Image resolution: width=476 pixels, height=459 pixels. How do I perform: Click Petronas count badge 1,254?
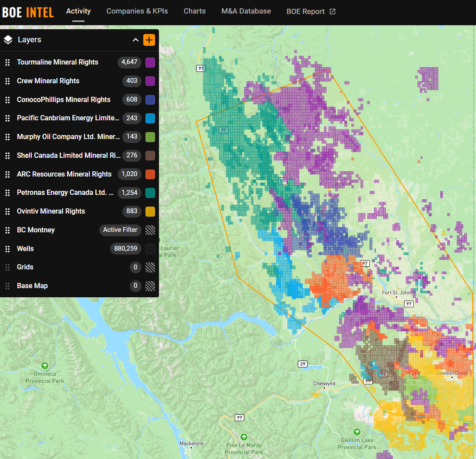coord(129,193)
